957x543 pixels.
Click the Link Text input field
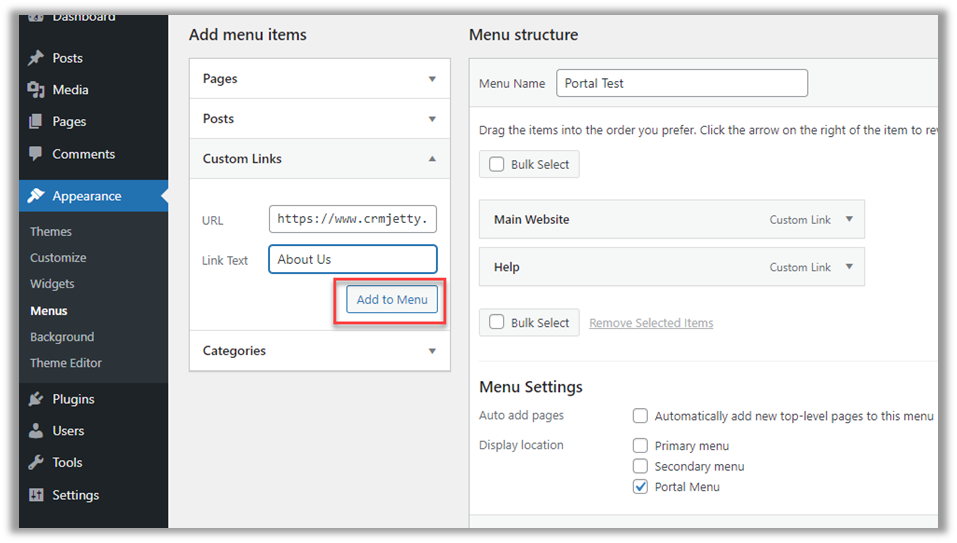(x=352, y=260)
